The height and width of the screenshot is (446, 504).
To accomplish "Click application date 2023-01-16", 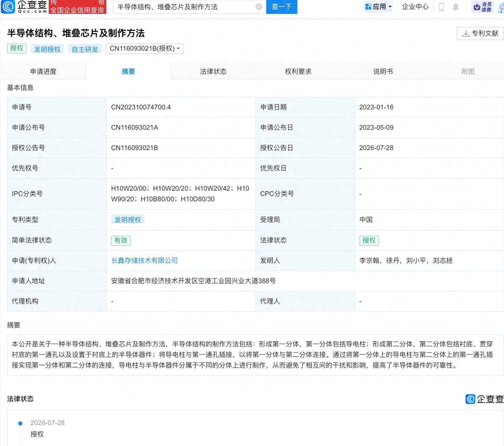I will [376, 107].
